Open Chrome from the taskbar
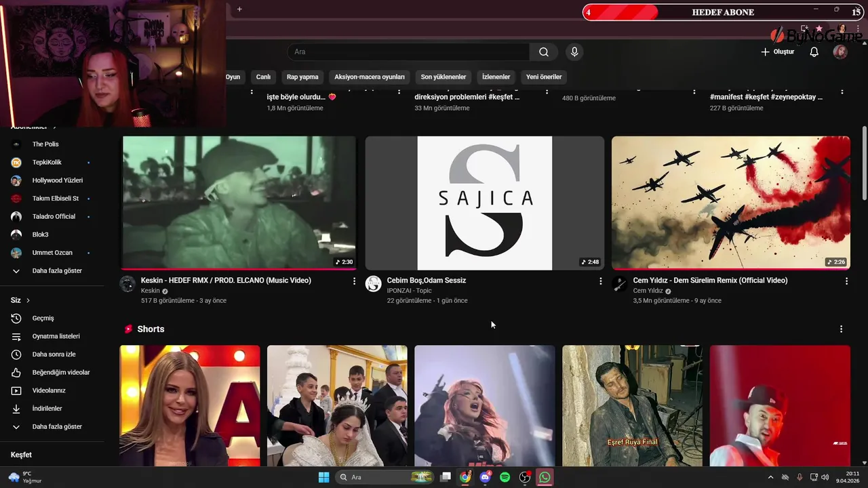 click(465, 477)
